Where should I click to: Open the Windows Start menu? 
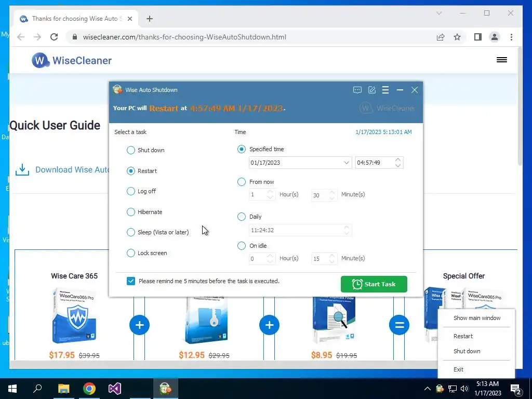[12, 389]
